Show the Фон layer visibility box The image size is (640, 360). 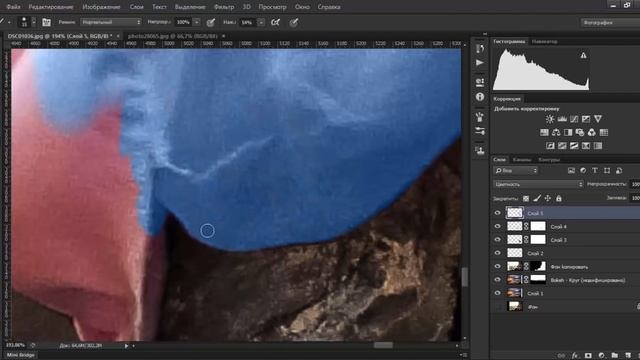click(x=497, y=307)
